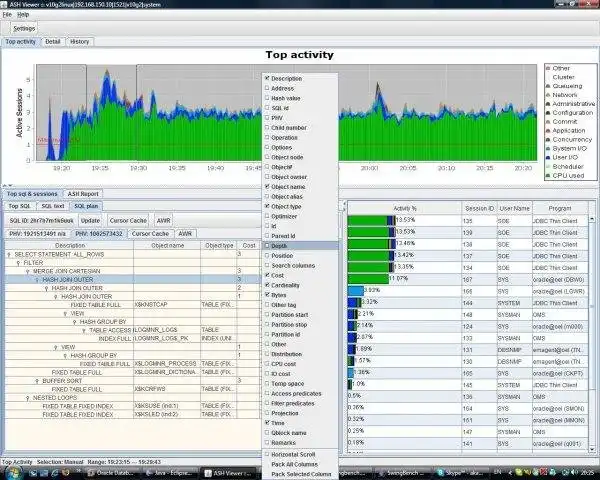Click the User I/O legend swatch
This screenshot has height=480, width=600.
point(548,158)
